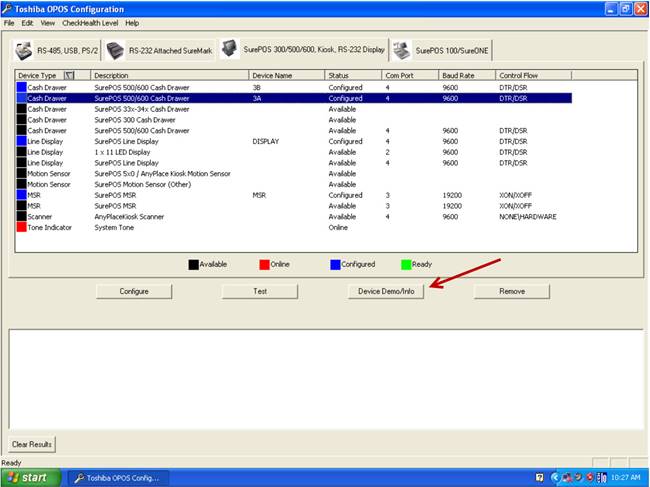Click the red Tone Indicator status icon
The height and width of the screenshot is (487, 650).
[x=21, y=227]
